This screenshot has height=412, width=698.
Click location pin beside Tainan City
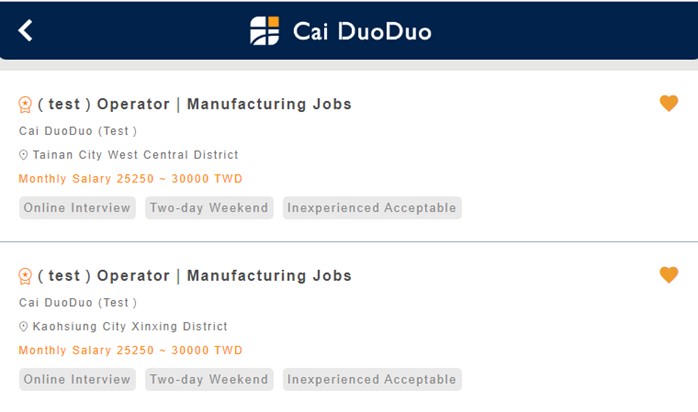point(24,155)
